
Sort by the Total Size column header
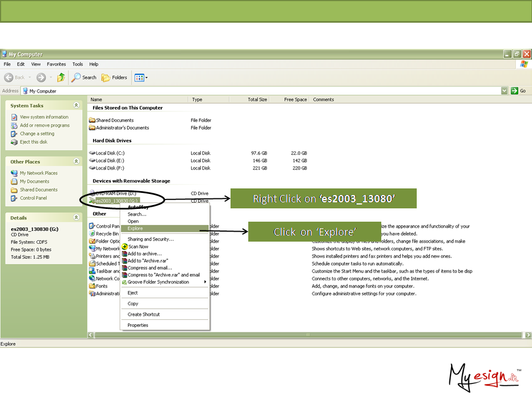[x=257, y=100]
